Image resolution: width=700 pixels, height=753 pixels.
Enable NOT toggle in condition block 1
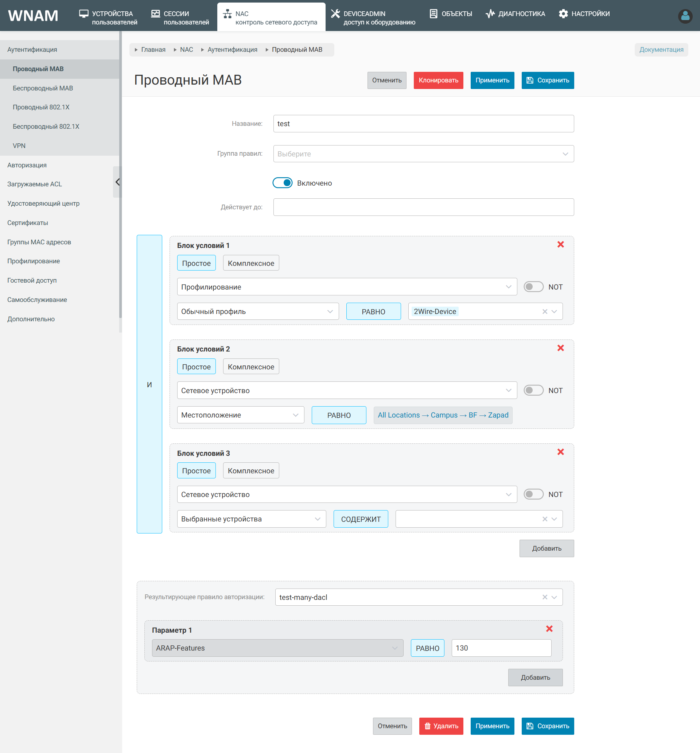point(533,287)
